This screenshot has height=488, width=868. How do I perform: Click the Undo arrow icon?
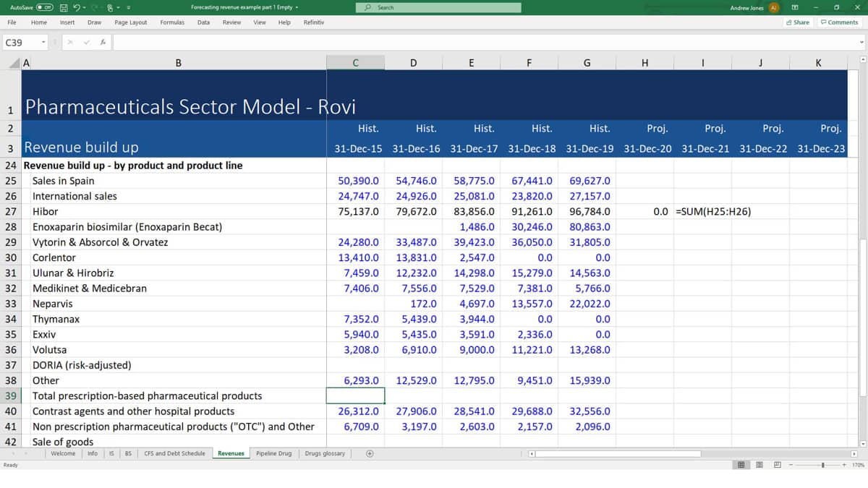click(x=76, y=7)
